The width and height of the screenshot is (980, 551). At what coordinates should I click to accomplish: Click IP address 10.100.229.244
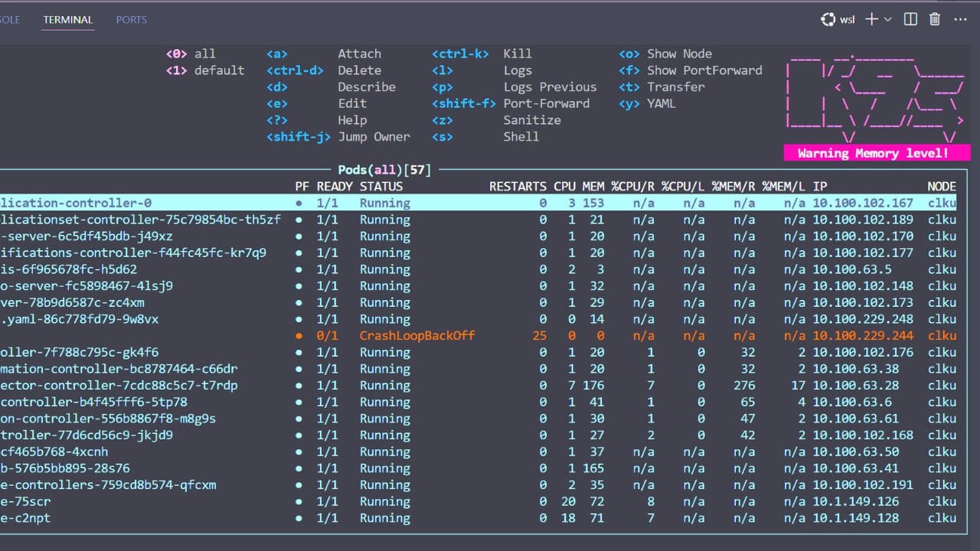[x=863, y=336]
